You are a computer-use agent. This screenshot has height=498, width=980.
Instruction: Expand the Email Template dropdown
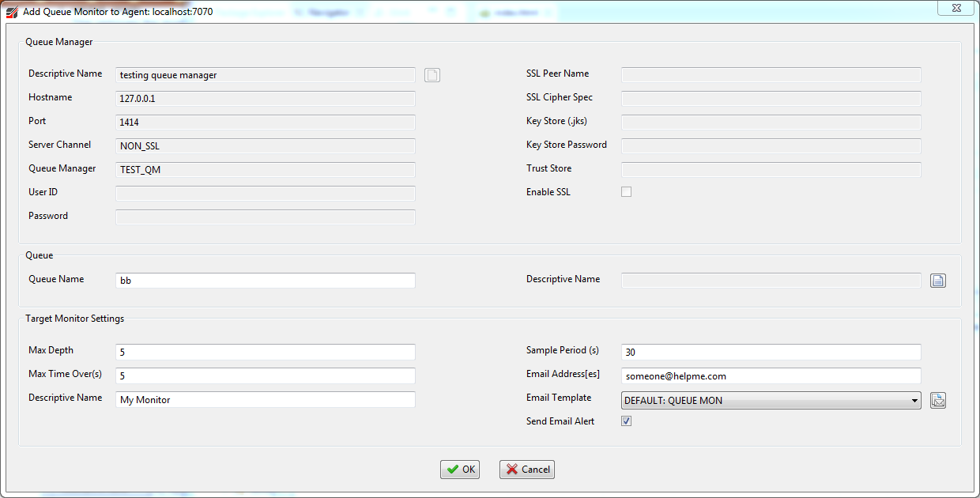point(914,401)
